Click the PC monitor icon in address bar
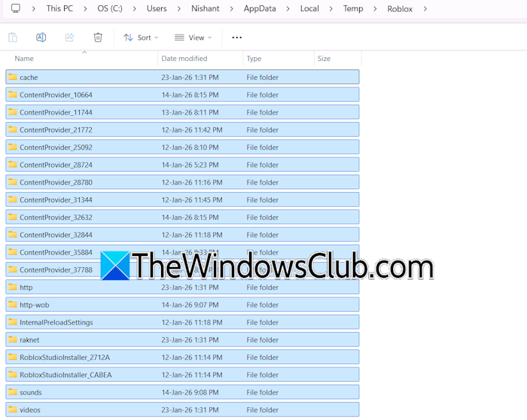Screen dimensions: 527x420 [16, 8]
